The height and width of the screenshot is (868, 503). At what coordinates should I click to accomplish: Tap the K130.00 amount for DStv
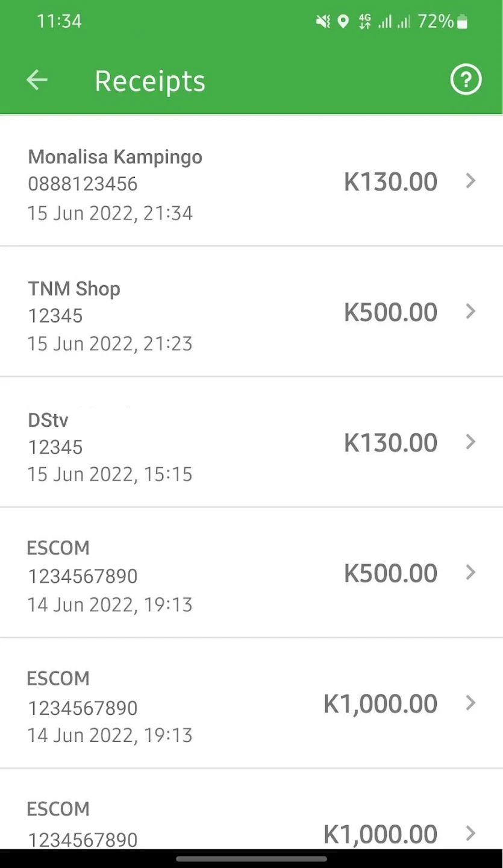tap(390, 442)
